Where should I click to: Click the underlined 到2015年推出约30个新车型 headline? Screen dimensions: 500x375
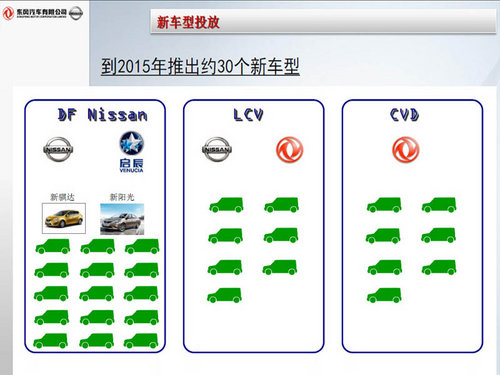point(200,67)
